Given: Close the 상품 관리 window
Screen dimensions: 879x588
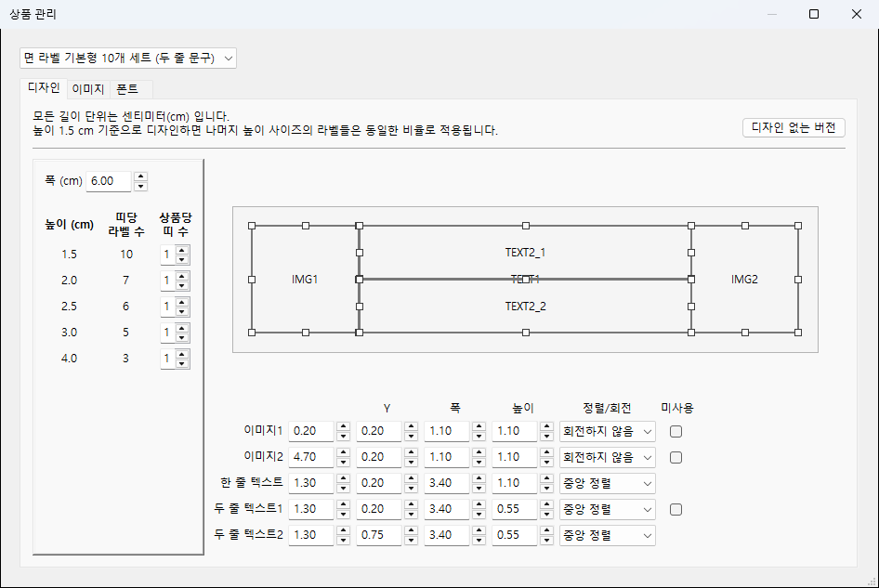Looking at the screenshot, I should coord(857,14).
